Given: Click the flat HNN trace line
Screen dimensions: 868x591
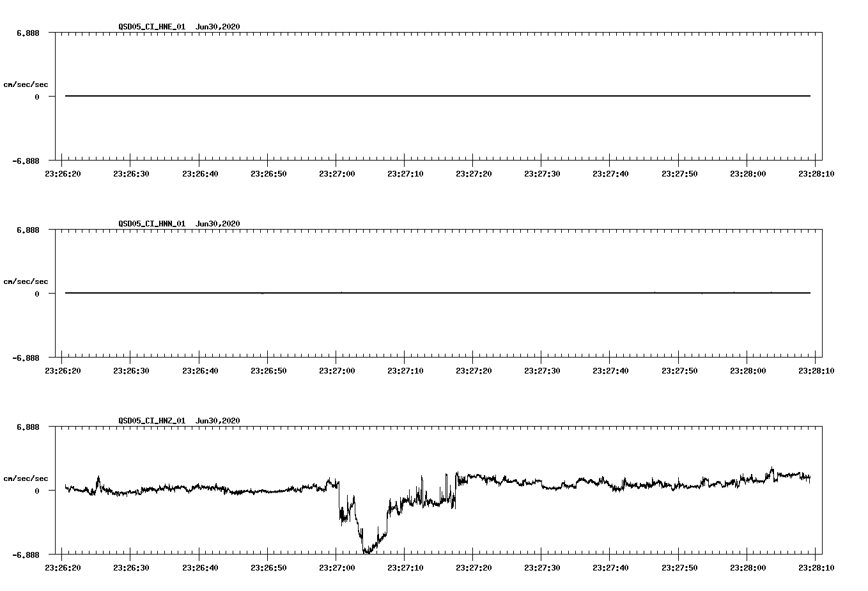Looking at the screenshot, I should click(438, 293).
